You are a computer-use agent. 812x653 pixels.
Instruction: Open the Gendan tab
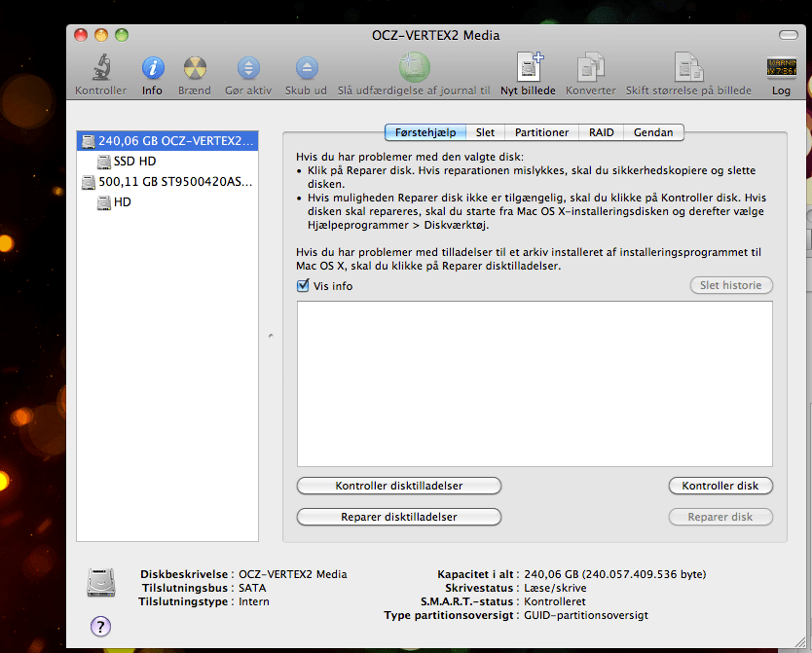(653, 132)
